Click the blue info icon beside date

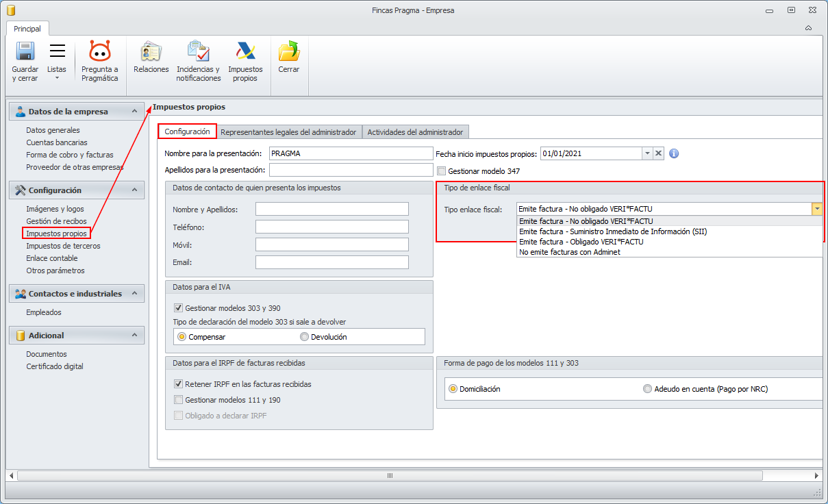click(674, 153)
